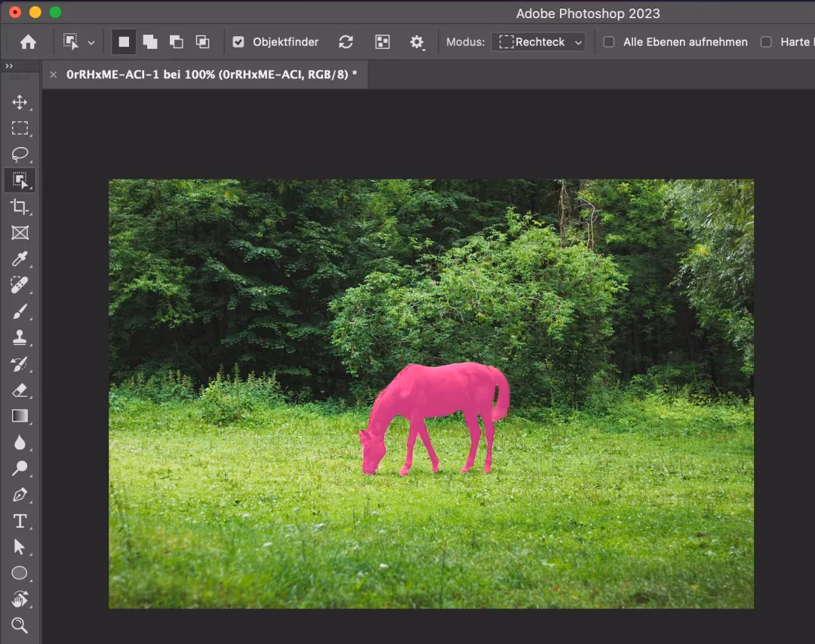The width and height of the screenshot is (815, 644).
Task: Select the Move tool
Action: click(20, 103)
